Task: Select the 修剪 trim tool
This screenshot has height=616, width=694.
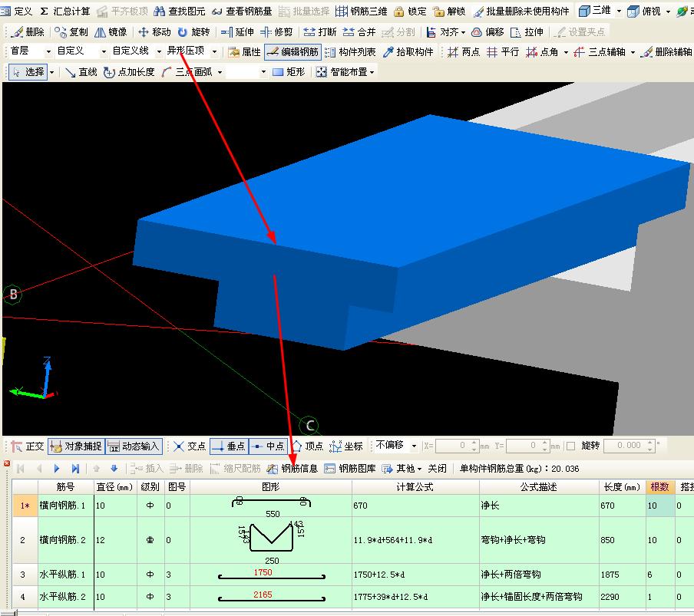Action: pos(276,32)
